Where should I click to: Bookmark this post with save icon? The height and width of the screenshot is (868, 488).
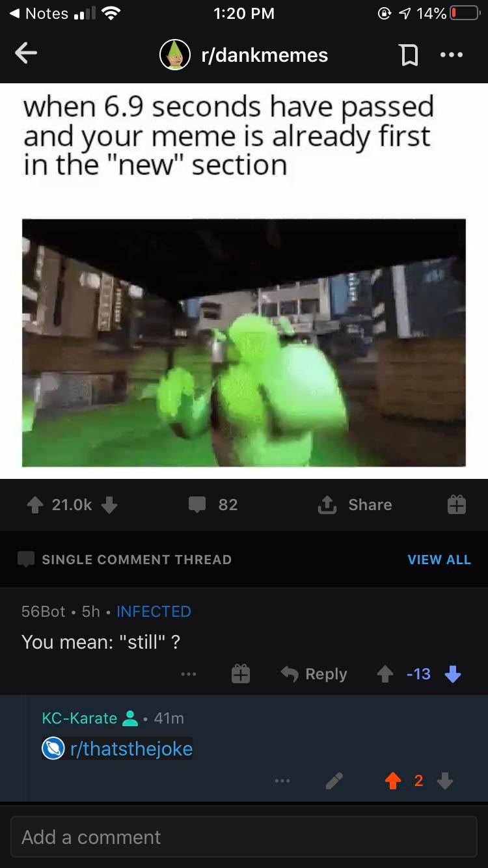coord(409,56)
